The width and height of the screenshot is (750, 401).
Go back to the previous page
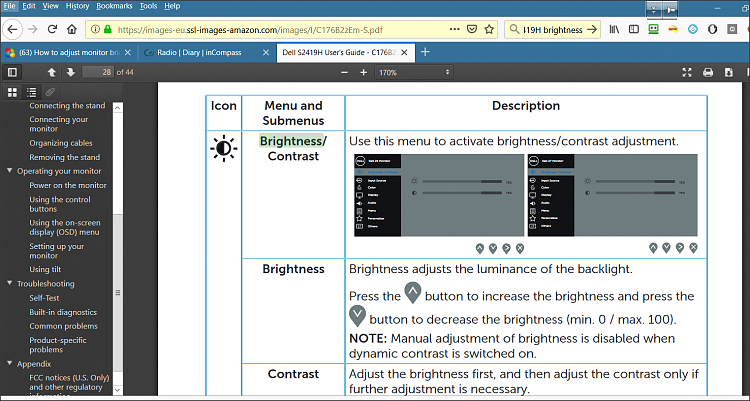[x=12, y=29]
